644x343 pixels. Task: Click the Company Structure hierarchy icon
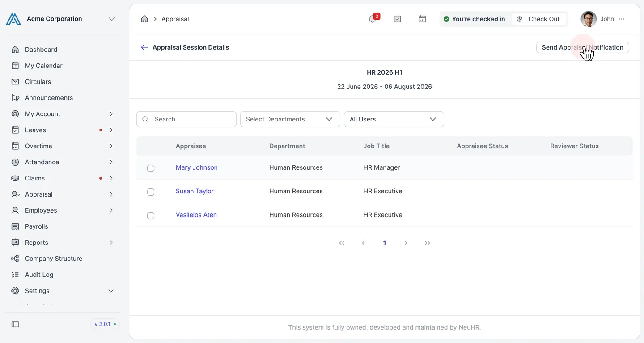[x=15, y=259]
